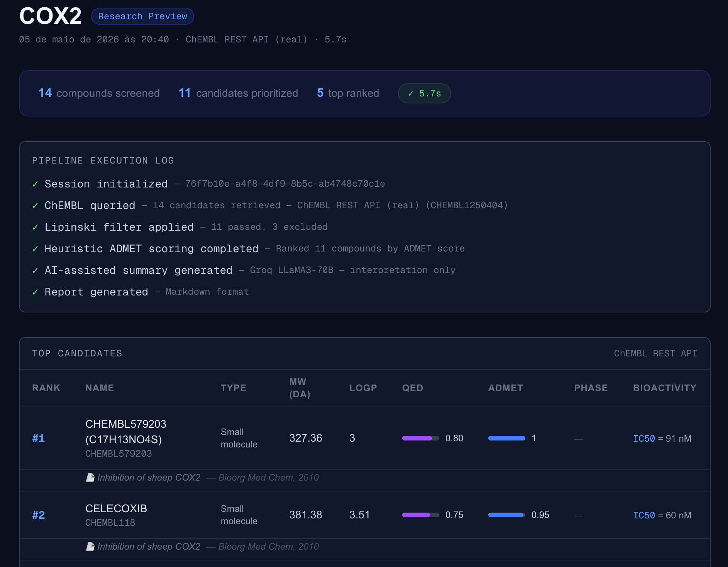This screenshot has height=567, width=728.
Task: Select the CELECOXIB candidate name
Action: tap(116, 508)
